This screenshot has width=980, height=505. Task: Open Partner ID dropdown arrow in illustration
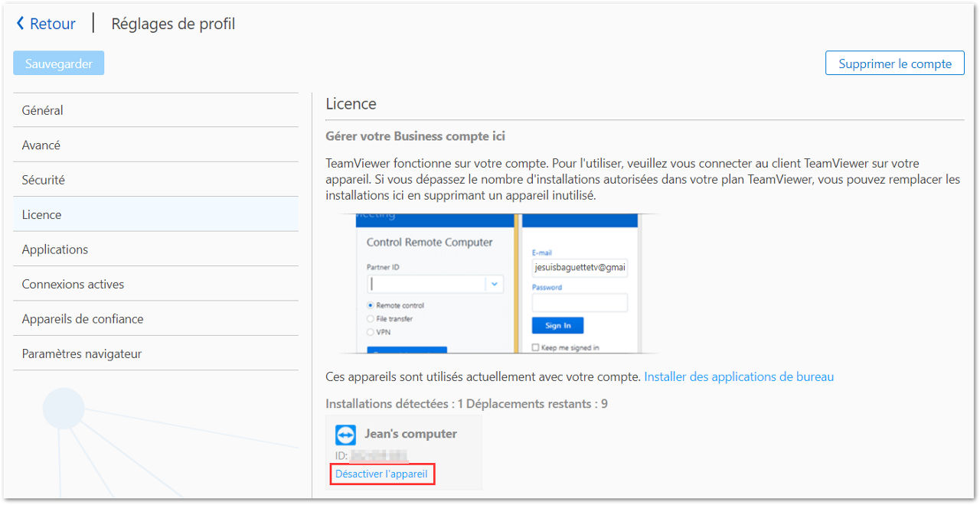pos(495,284)
